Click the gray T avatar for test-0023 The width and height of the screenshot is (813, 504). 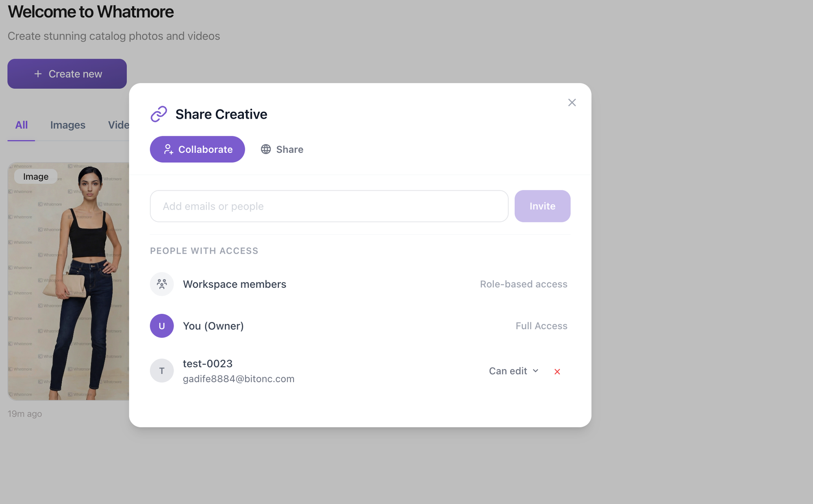[x=162, y=371]
